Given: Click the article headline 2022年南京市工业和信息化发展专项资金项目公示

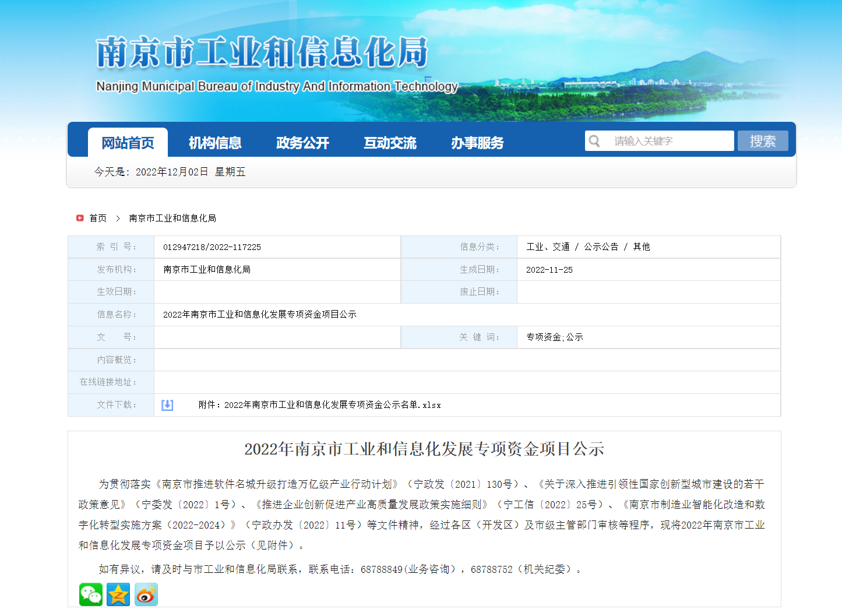Looking at the screenshot, I should (424, 449).
